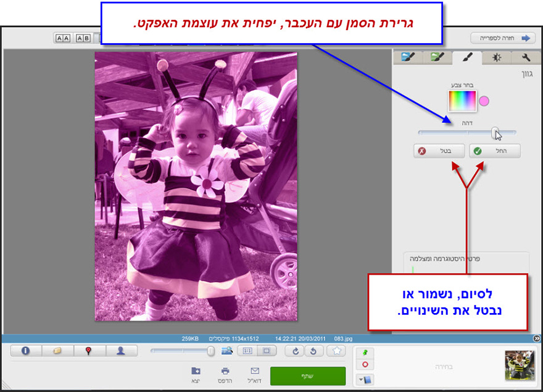Click the tags icon next to info
The height and width of the screenshot is (392, 543).
coord(57,350)
